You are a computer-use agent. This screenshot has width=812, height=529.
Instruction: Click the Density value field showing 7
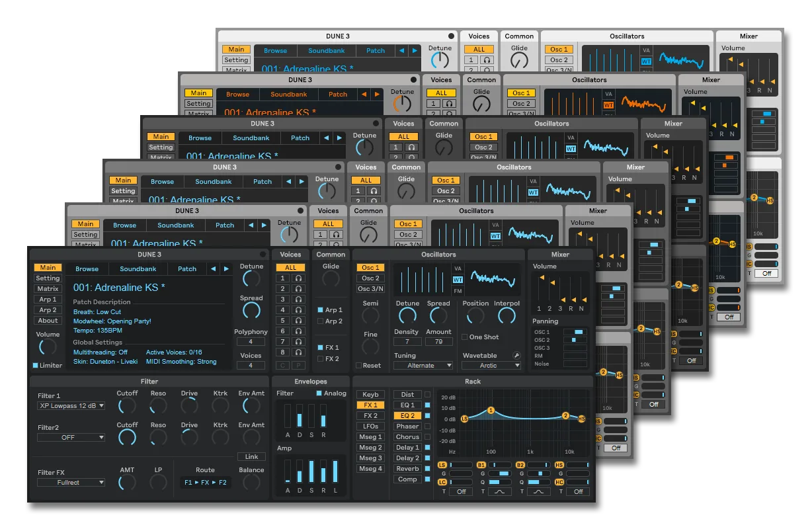pyautogui.click(x=407, y=342)
